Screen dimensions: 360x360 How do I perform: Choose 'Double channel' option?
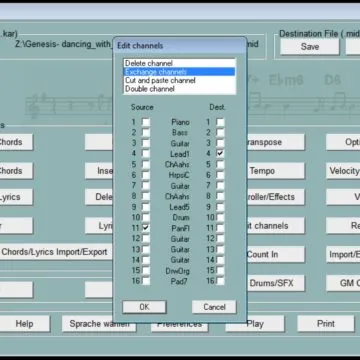click(x=179, y=89)
